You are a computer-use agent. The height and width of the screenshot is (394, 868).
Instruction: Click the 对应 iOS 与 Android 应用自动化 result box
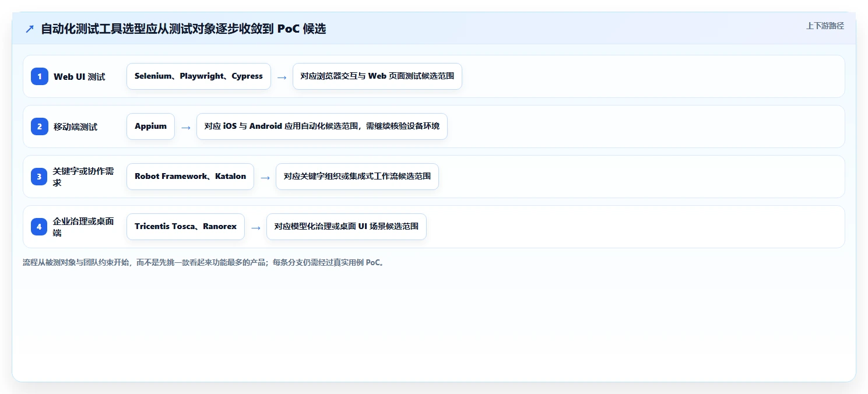pyautogui.click(x=322, y=126)
